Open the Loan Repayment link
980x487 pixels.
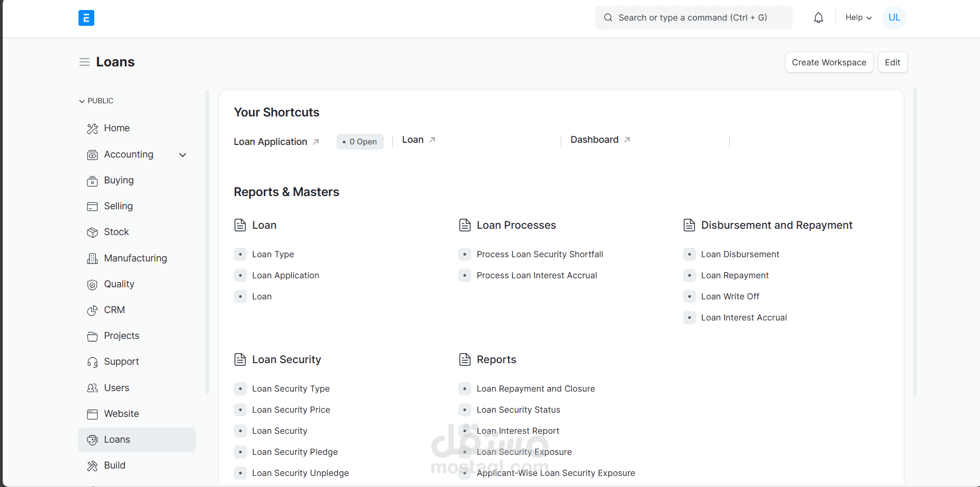(x=735, y=275)
